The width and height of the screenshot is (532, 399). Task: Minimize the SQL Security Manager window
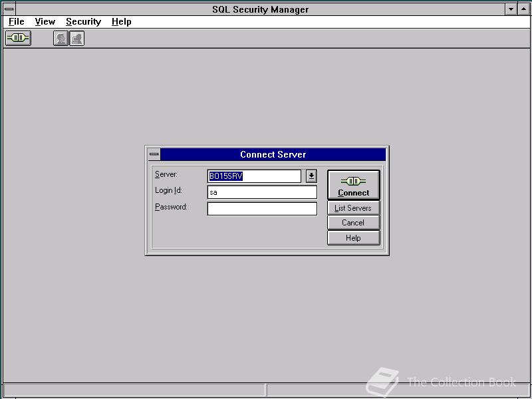coord(511,9)
